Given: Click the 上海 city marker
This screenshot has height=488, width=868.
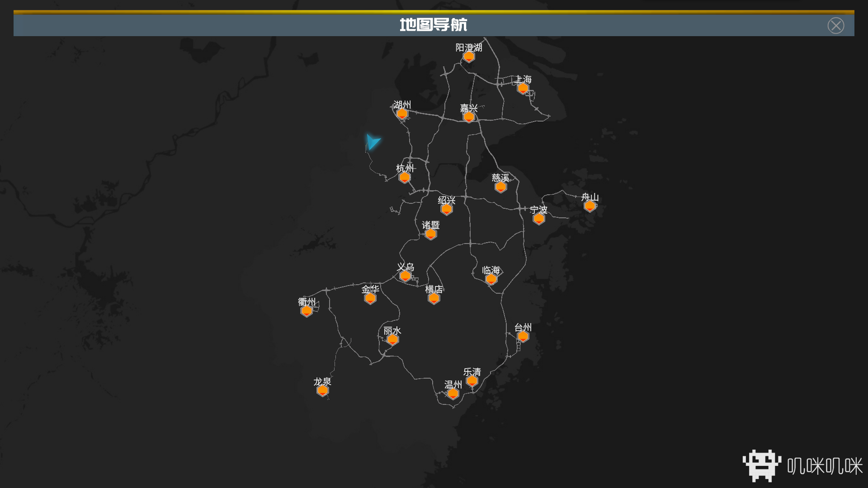Looking at the screenshot, I should point(523,88).
